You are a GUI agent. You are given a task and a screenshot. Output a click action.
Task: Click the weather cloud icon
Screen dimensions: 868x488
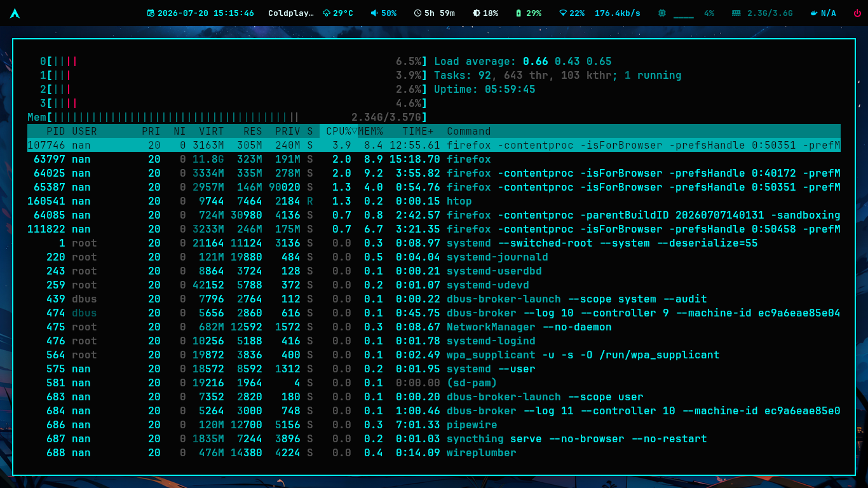(327, 13)
